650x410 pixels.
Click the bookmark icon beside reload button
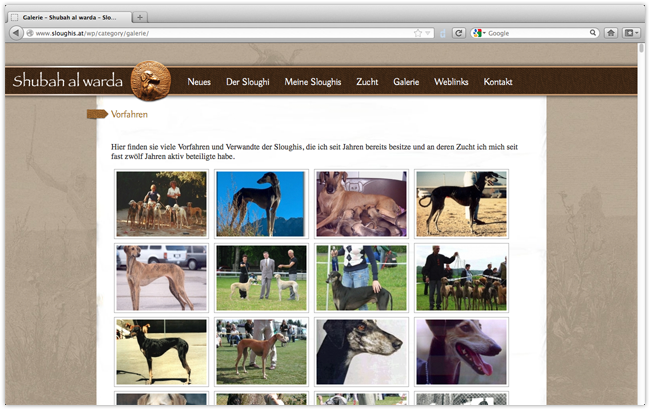pyautogui.click(x=443, y=33)
